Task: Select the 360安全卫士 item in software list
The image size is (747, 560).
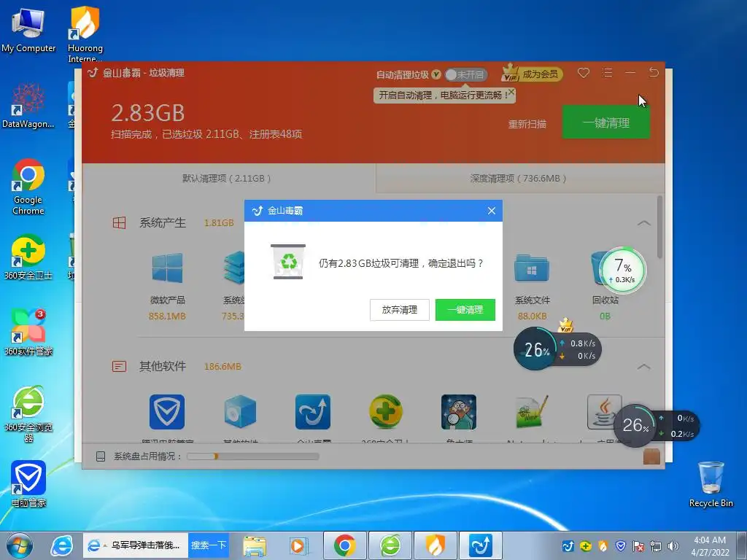Action: point(386,412)
